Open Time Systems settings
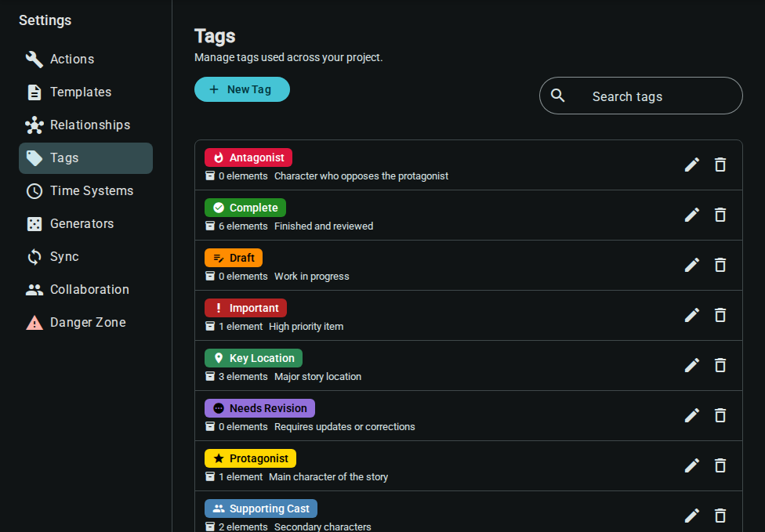 click(85, 190)
